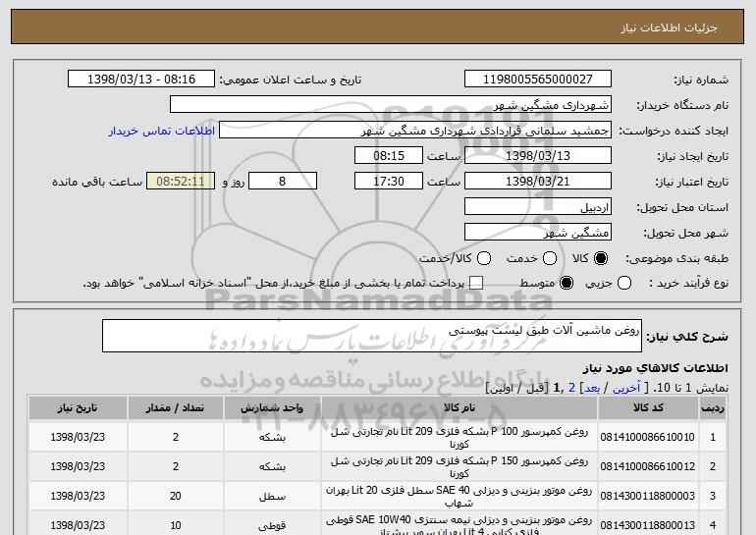This screenshot has height=535, width=756.
Task: Choose the جزیی purchase process option
Action: click(x=623, y=283)
